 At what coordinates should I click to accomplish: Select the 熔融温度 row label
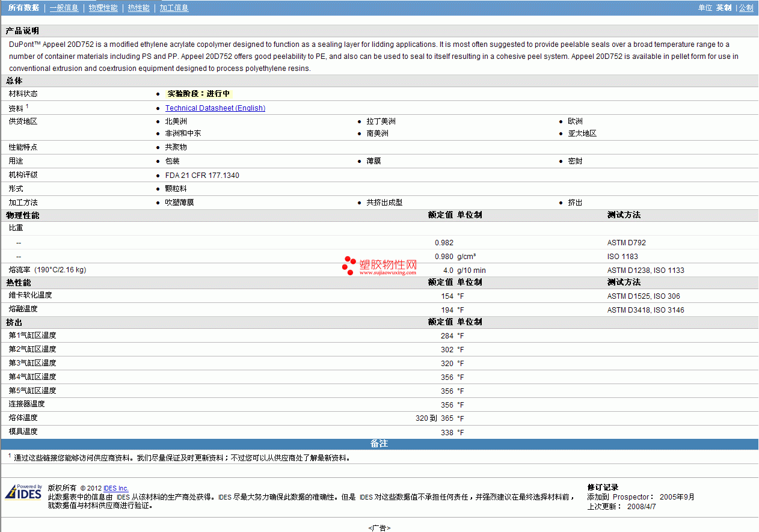point(23,309)
